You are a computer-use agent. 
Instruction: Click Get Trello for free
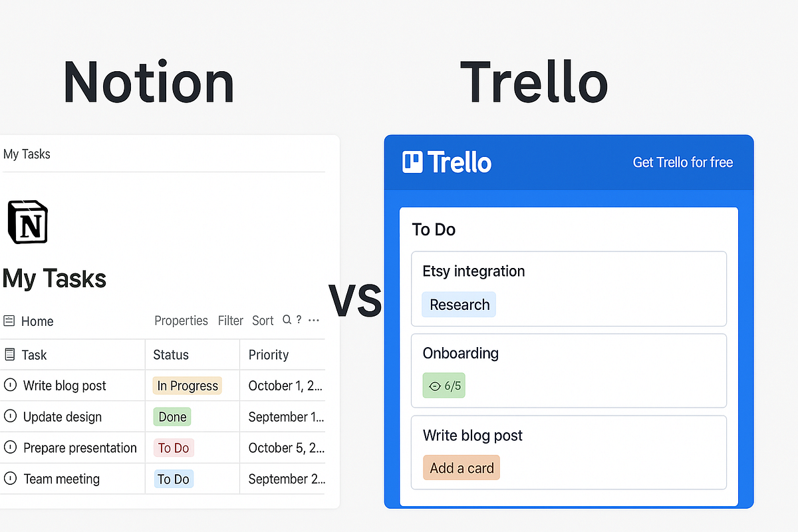click(682, 162)
